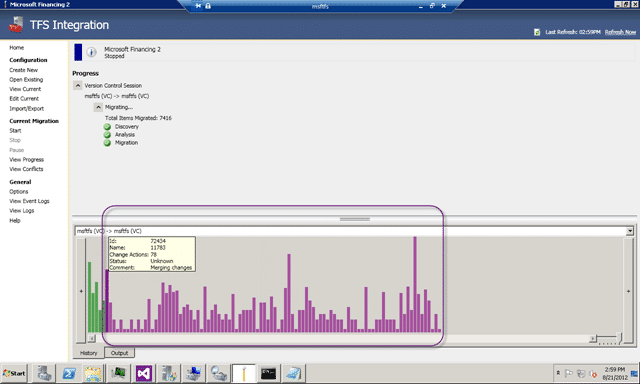The width and height of the screenshot is (640, 384).
Task: Click the taskbar clock showing 2:59 PM
Action: tap(615, 373)
